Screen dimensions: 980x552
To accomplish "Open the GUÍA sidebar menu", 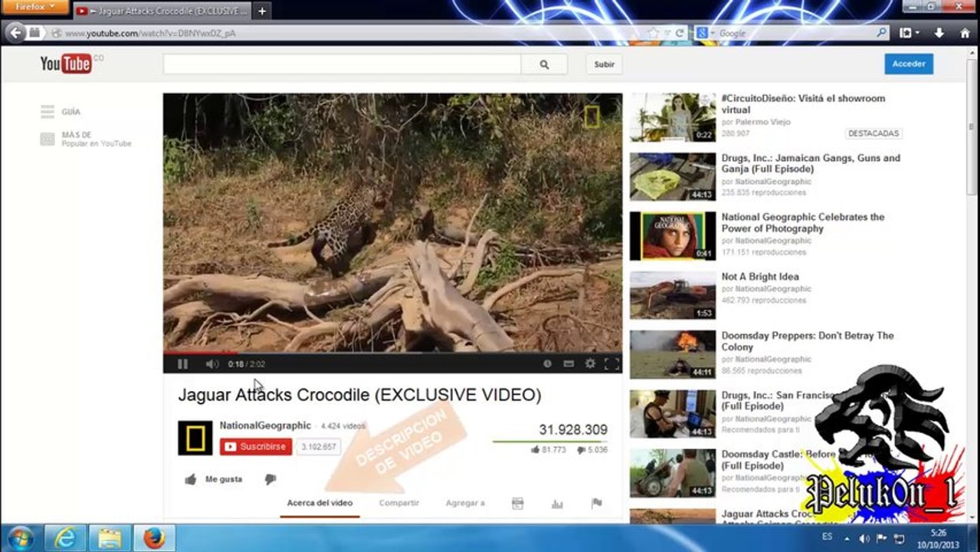I will click(x=61, y=112).
